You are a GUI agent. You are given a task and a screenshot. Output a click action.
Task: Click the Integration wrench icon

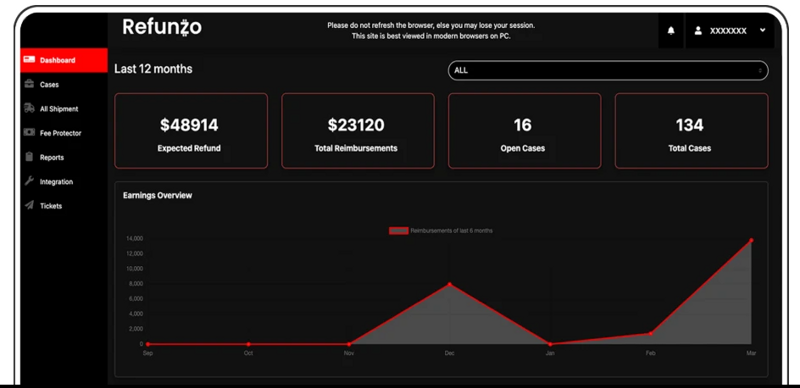click(29, 181)
